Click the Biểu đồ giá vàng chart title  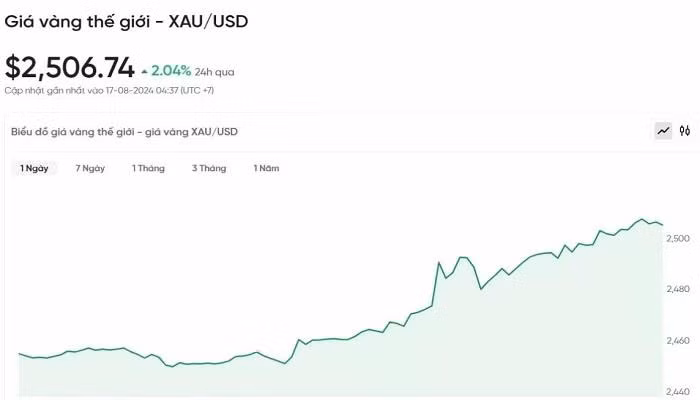point(124,131)
